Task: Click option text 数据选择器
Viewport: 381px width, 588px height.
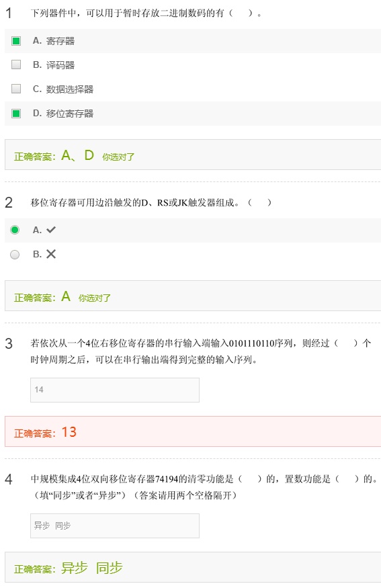Action: (x=70, y=89)
